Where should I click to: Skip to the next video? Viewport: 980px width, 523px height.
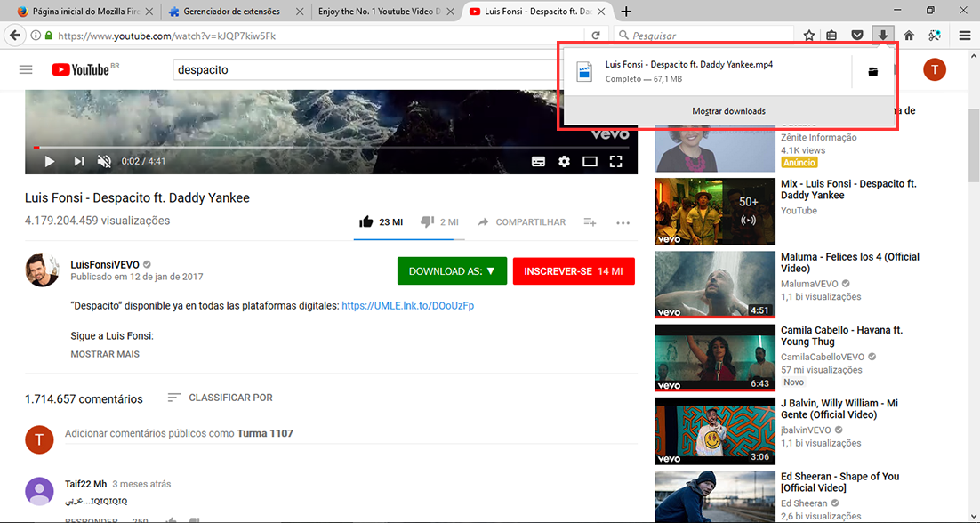point(79,161)
